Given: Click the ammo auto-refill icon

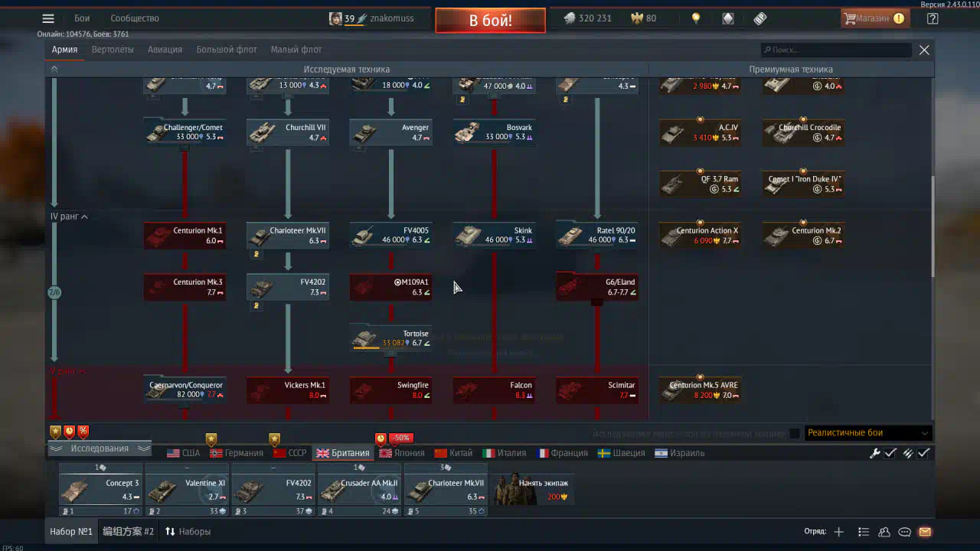Looking at the screenshot, I should (x=908, y=453).
